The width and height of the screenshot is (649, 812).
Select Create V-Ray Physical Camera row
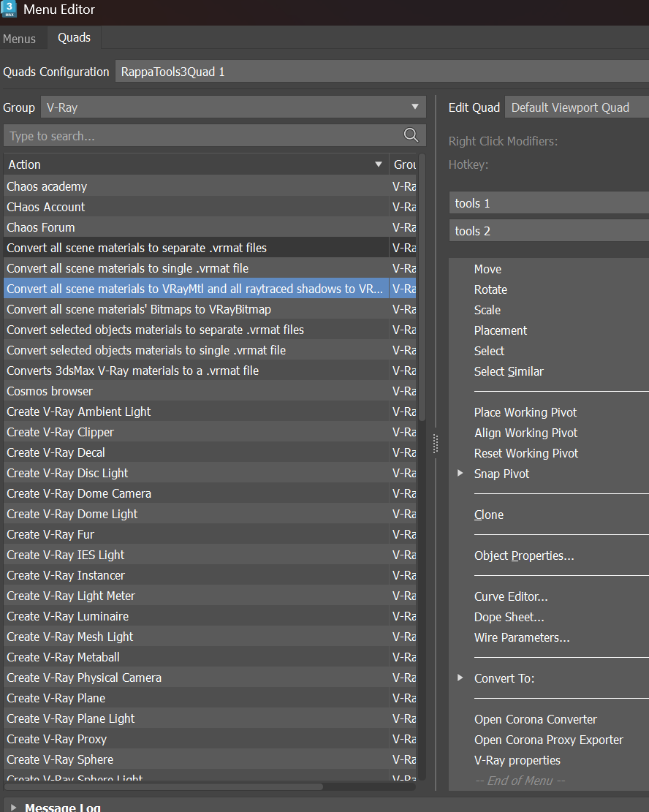point(210,678)
